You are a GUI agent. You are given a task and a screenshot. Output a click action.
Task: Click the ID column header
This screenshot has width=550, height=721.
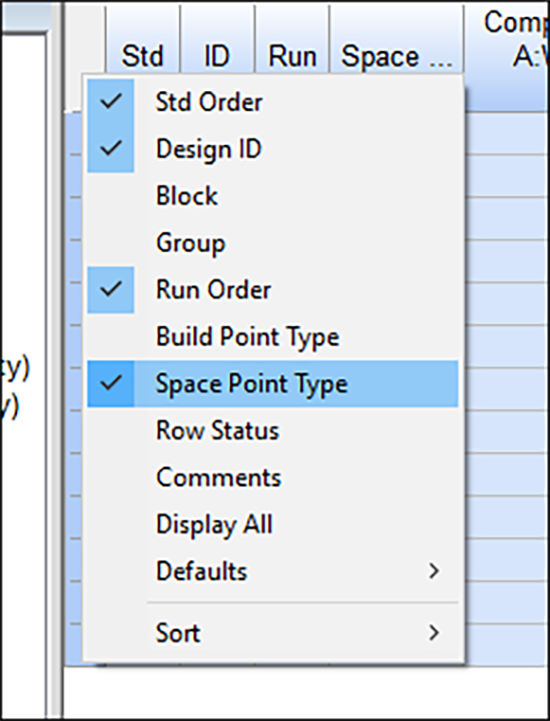(x=217, y=56)
